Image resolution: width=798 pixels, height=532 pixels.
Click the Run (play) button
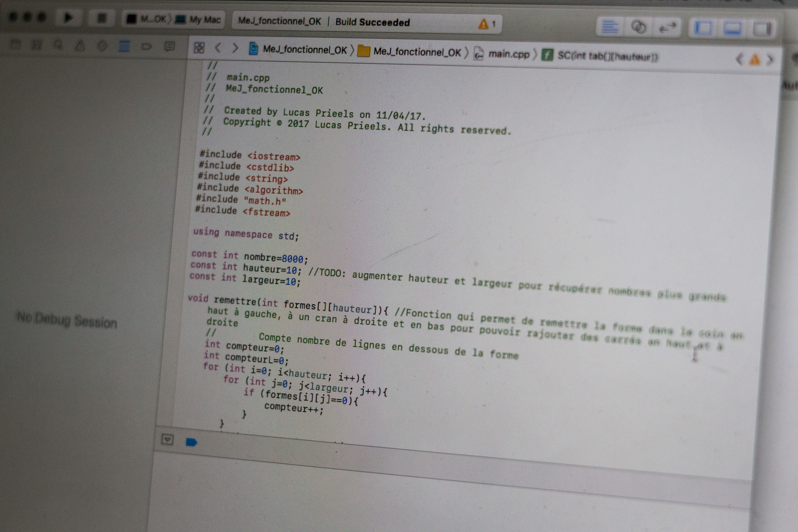(68, 18)
